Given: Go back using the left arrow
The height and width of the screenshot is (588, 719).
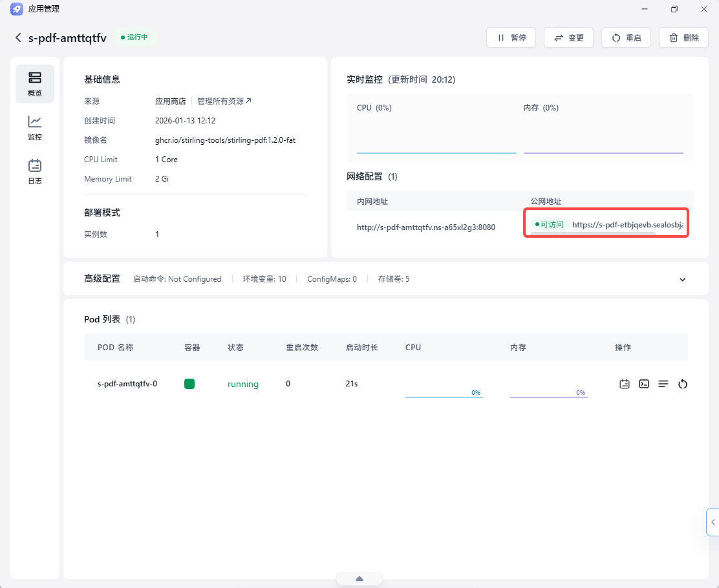Looking at the screenshot, I should pyautogui.click(x=18, y=37).
